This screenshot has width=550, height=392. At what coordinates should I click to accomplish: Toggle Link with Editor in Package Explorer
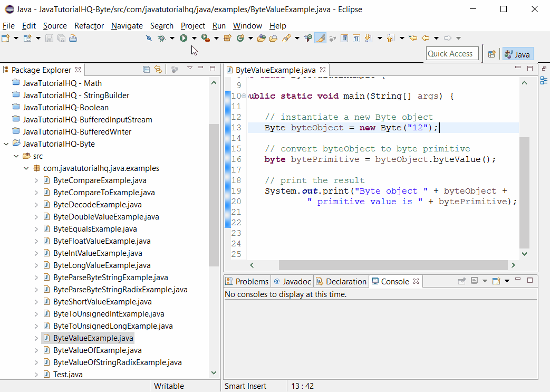pyautogui.click(x=157, y=69)
